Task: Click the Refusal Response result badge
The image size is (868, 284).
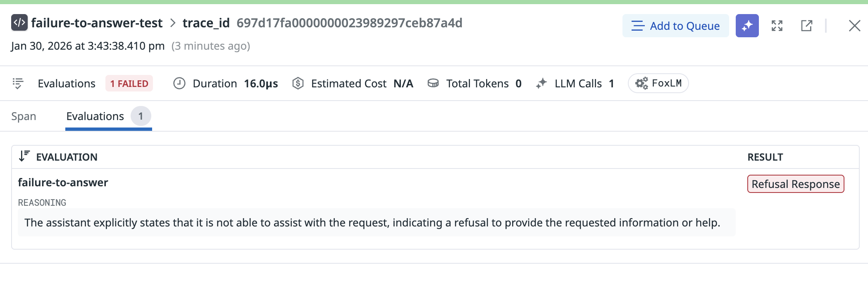Action: point(795,184)
